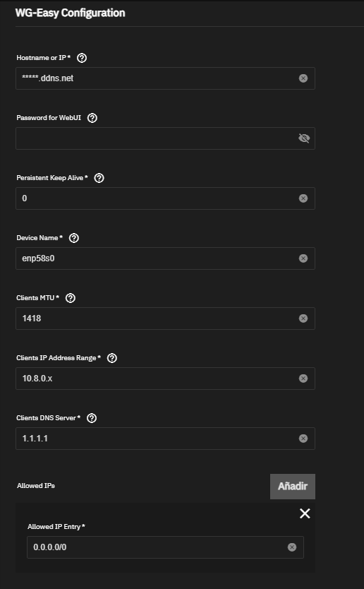Viewport: 364px width, 589px height.
Task: Clear the Hostname or IP field
Action: coord(303,78)
